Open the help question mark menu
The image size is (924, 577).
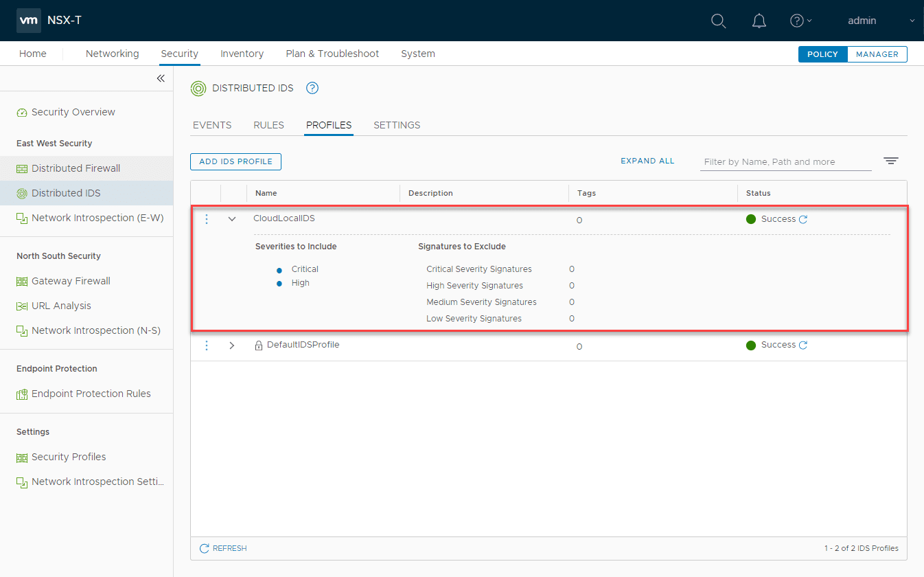[x=800, y=21]
